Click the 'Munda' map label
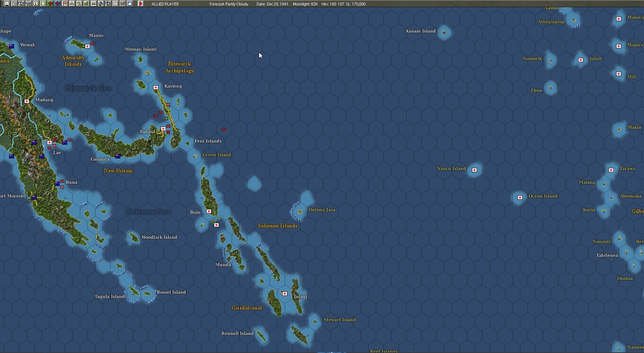Image resolution: width=644 pixels, height=353 pixels. coord(223,265)
